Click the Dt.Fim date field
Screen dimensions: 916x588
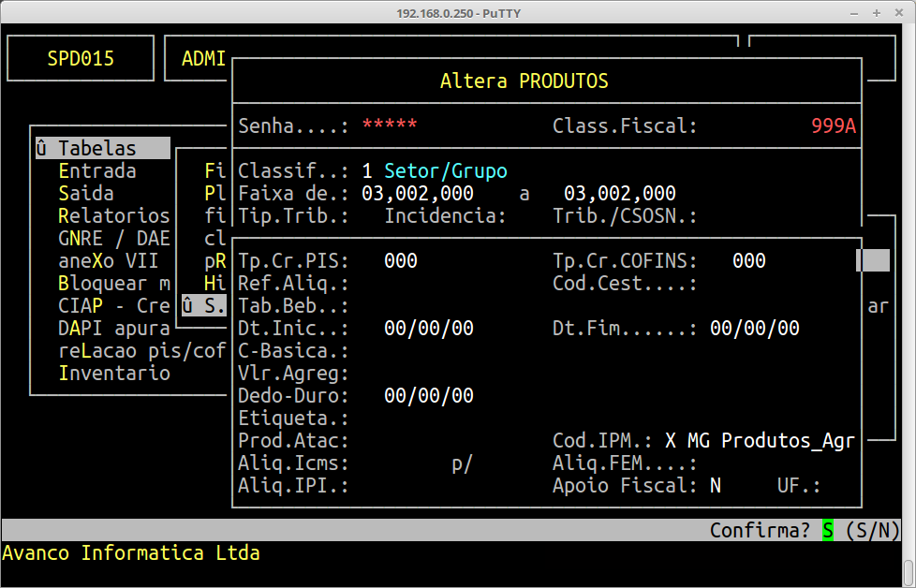[x=755, y=329]
